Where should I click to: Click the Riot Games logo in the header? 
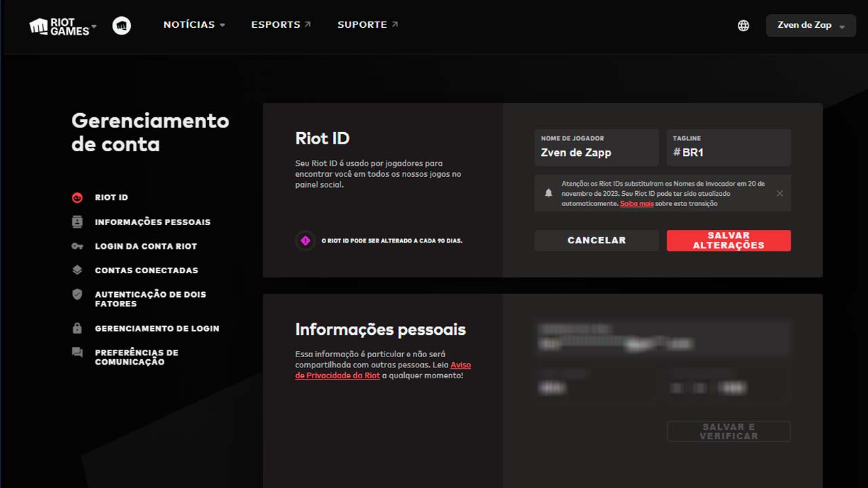pyautogui.click(x=58, y=25)
